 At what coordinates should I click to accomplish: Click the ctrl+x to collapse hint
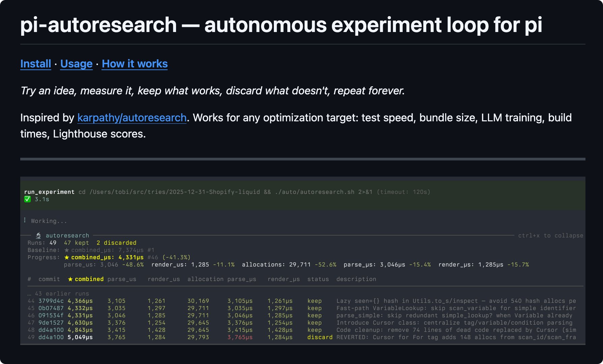tap(550, 236)
